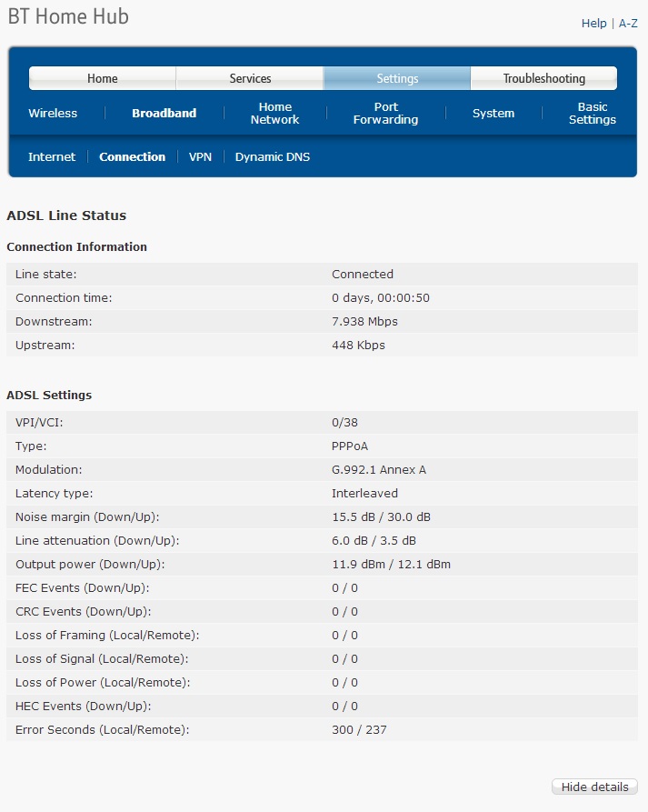
Task: Select the Connection submenu item
Action: coord(132,156)
